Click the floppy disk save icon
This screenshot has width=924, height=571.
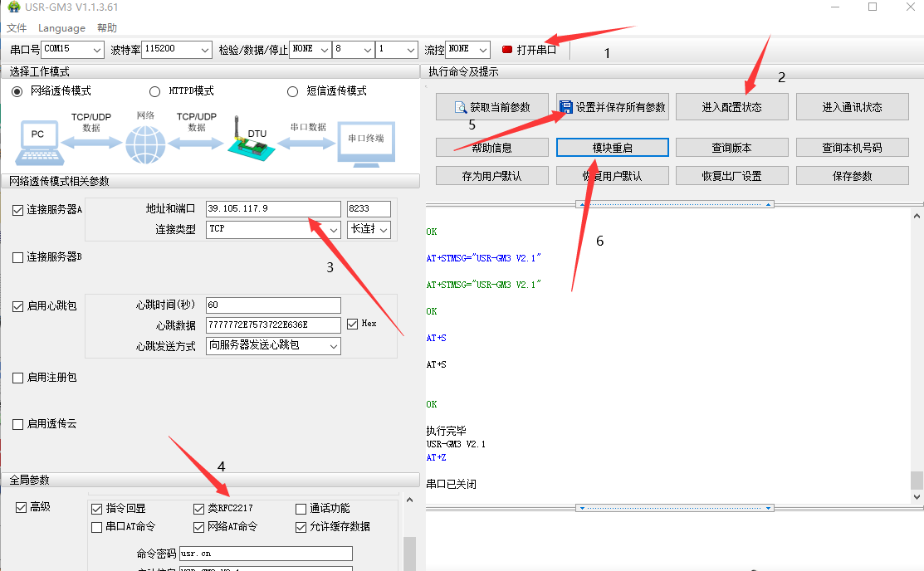tap(566, 107)
